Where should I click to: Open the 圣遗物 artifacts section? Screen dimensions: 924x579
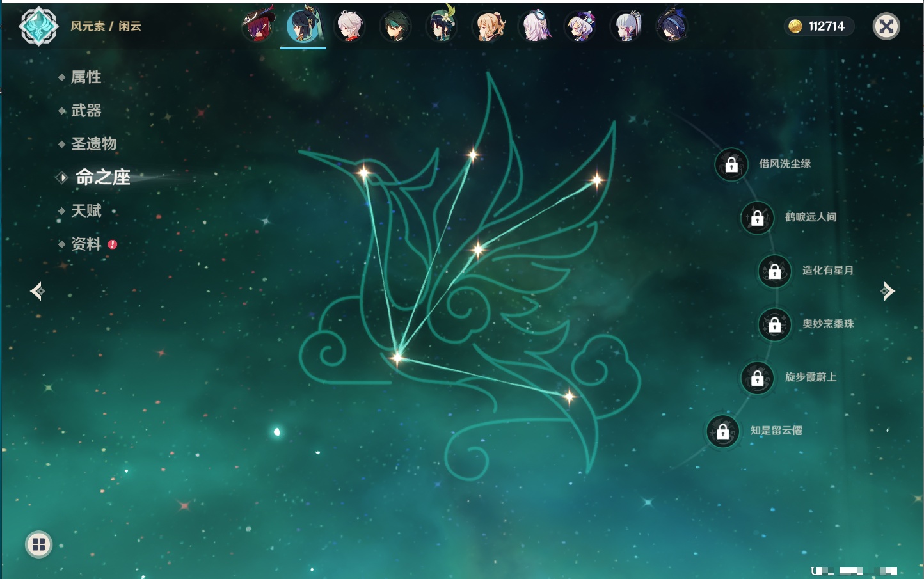(x=93, y=144)
